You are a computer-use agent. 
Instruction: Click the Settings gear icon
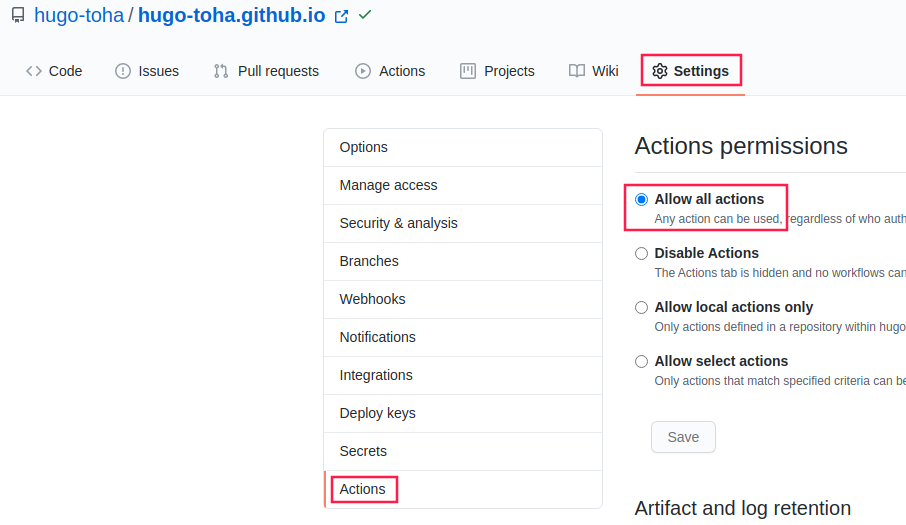659,71
